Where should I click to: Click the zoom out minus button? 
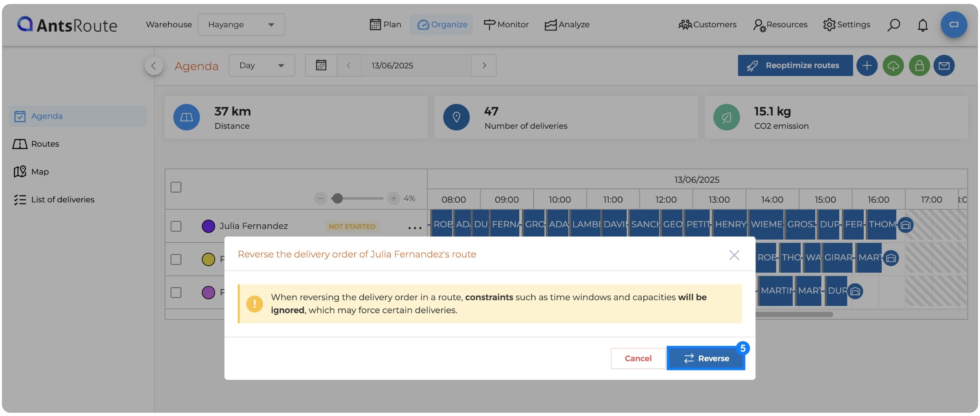[320, 198]
